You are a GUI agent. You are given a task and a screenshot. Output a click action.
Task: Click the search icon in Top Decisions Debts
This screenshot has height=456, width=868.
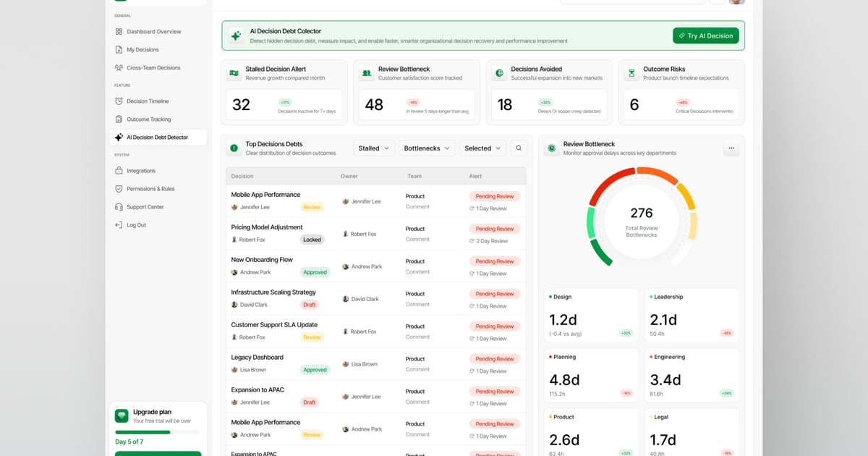pyautogui.click(x=519, y=148)
